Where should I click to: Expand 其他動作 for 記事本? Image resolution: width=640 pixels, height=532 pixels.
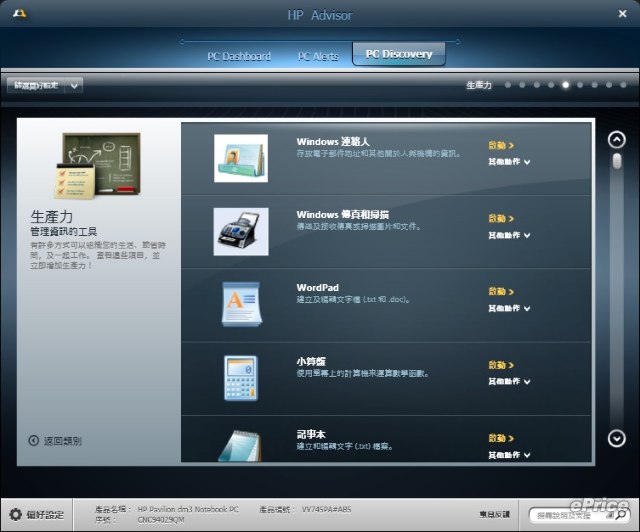click(x=509, y=455)
